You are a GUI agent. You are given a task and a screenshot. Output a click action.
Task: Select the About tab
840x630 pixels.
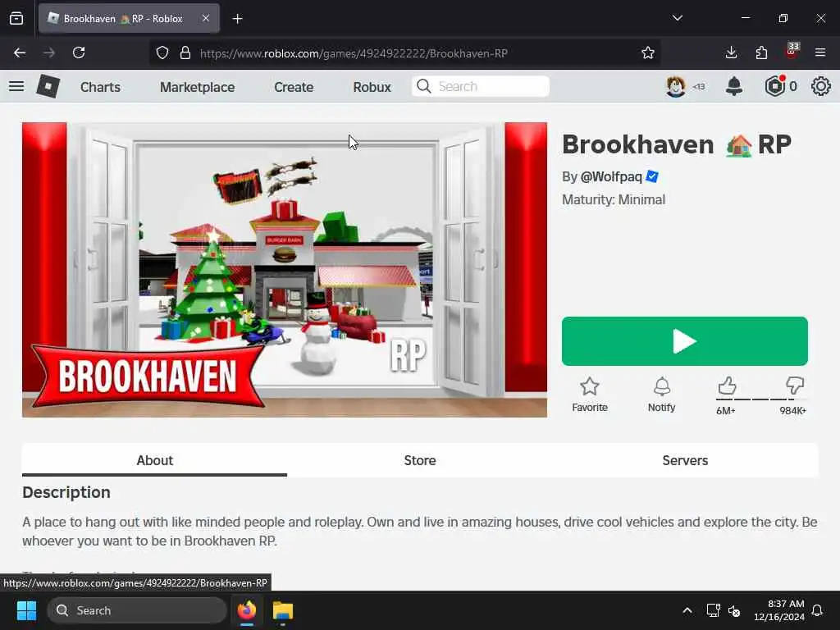click(154, 460)
